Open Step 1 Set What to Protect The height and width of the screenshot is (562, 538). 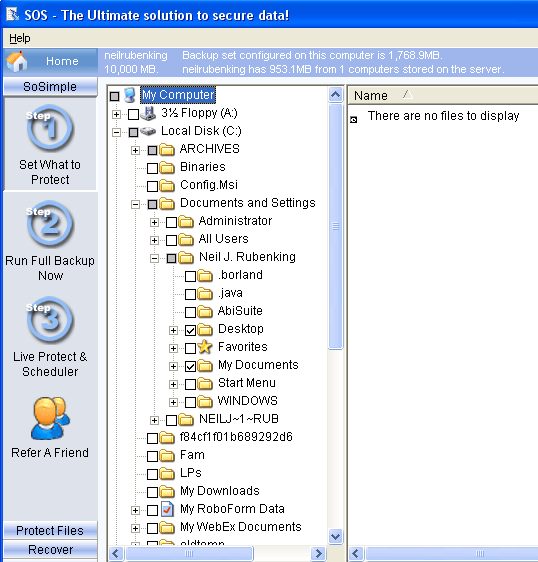[50, 144]
